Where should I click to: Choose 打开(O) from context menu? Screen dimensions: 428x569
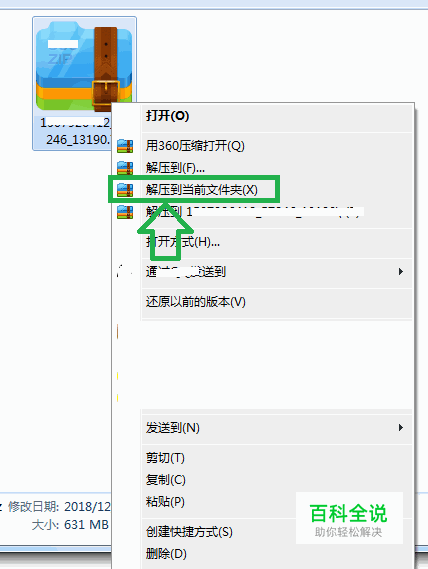tap(168, 116)
